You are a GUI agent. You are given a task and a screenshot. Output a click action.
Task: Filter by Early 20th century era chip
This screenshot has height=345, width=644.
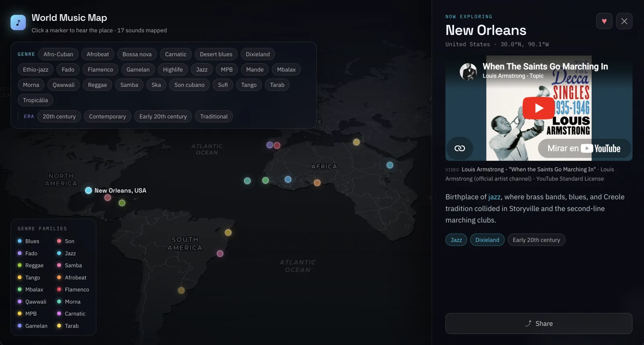pyautogui.click(x=163, y=117)
